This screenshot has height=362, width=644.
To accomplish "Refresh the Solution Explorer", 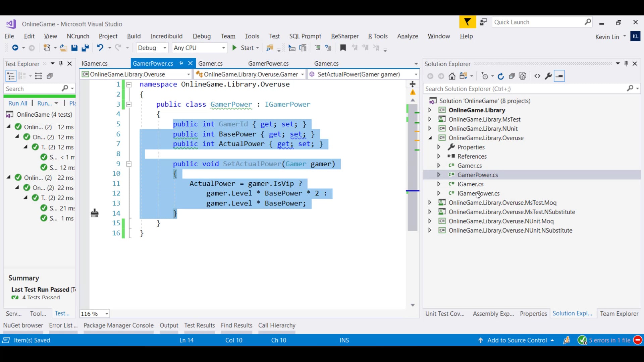I will click(500, 76).
